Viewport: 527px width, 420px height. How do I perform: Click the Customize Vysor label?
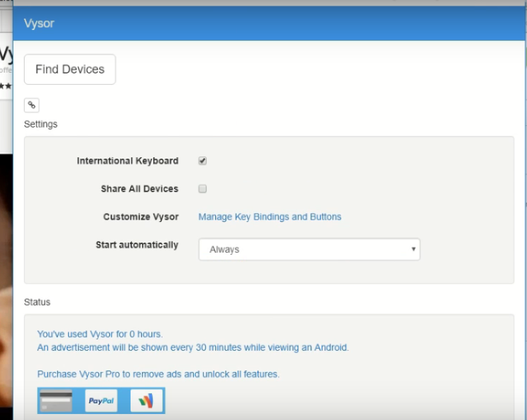click(x=141, y=217)
